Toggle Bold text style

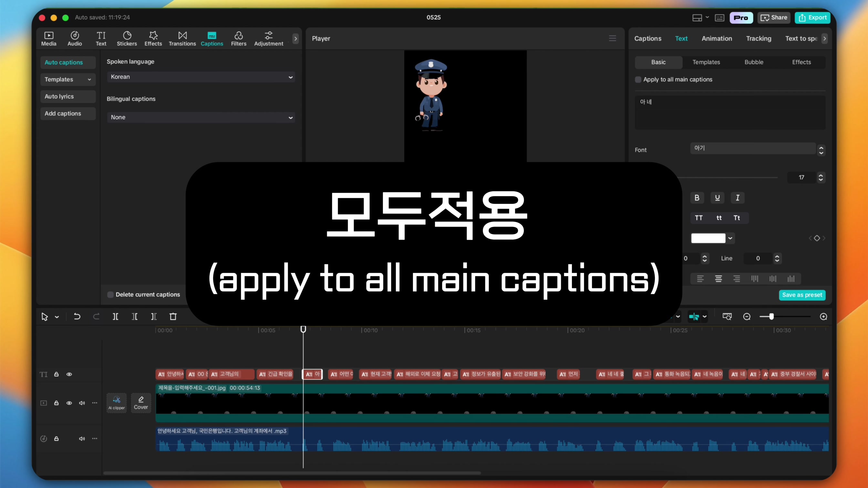tap(697, 198)
